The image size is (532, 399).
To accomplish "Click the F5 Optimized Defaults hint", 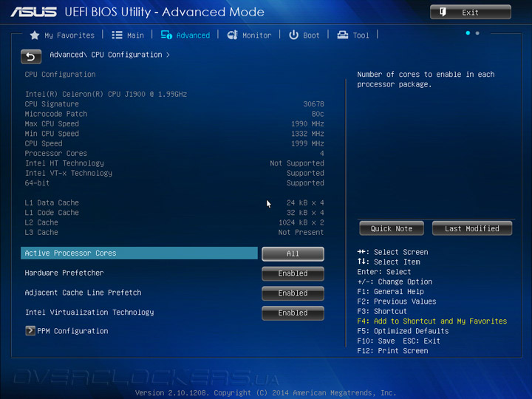I will pyautogui.click(x=403, y=331).
